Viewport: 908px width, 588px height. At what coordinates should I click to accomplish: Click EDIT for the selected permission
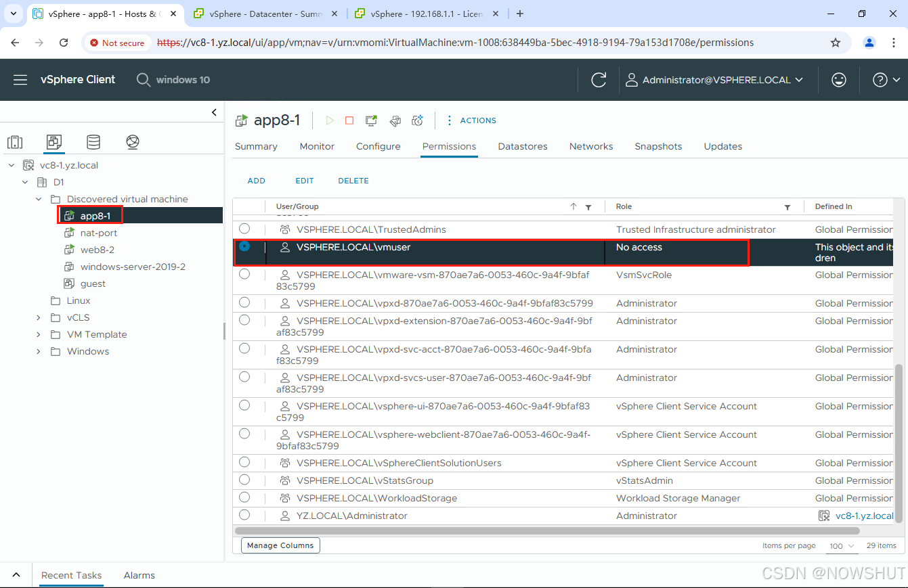[x=305, y=181]
